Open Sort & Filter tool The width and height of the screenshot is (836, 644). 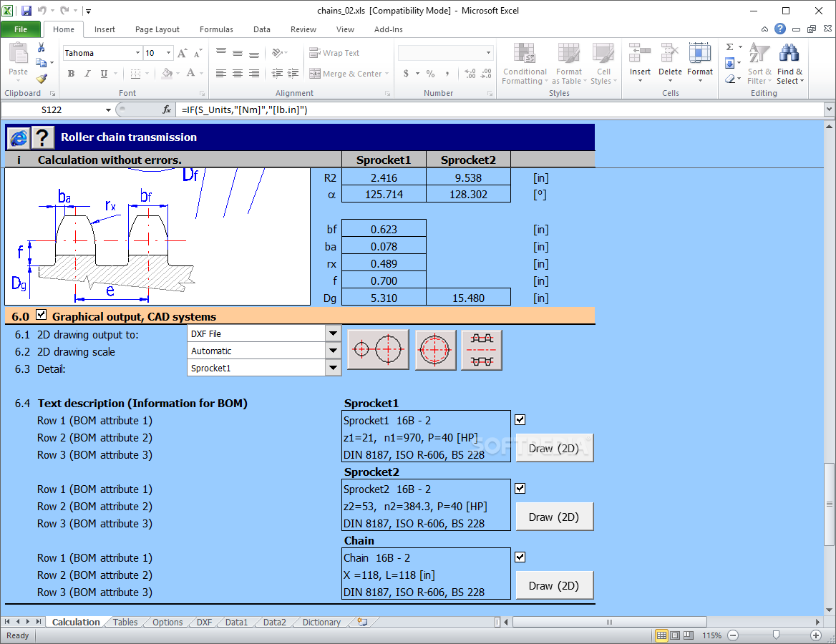tap(759, 64)
